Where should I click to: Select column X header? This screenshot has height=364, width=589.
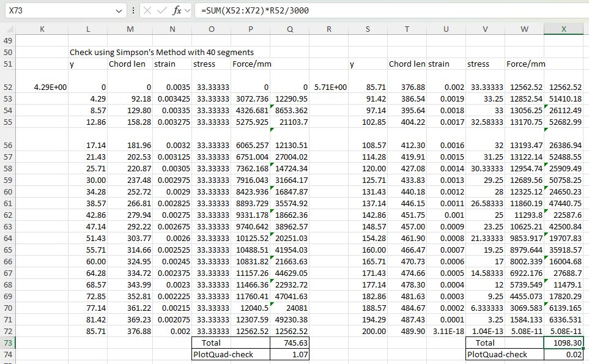(563, 29)
